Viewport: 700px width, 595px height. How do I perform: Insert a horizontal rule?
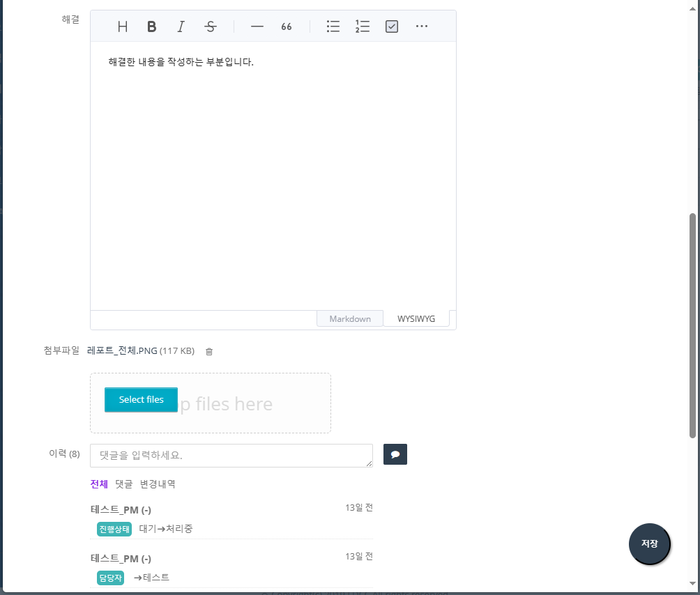point(257,26)
